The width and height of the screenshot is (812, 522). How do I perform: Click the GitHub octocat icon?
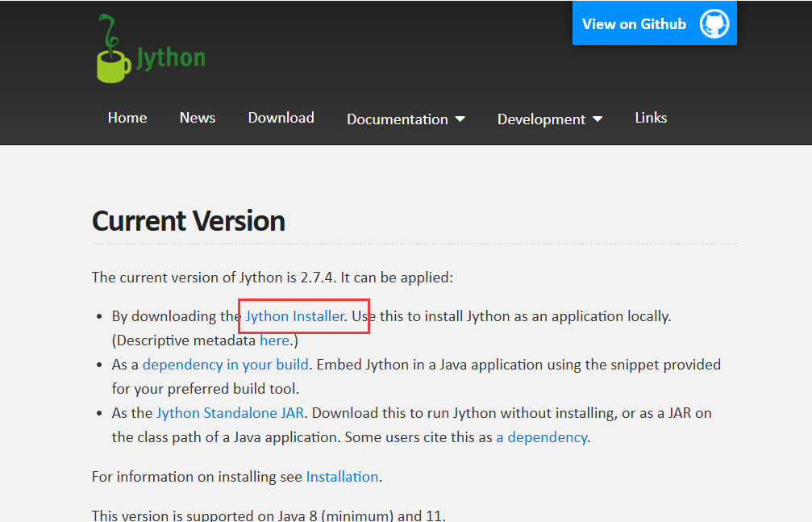(x=714, y=24)
